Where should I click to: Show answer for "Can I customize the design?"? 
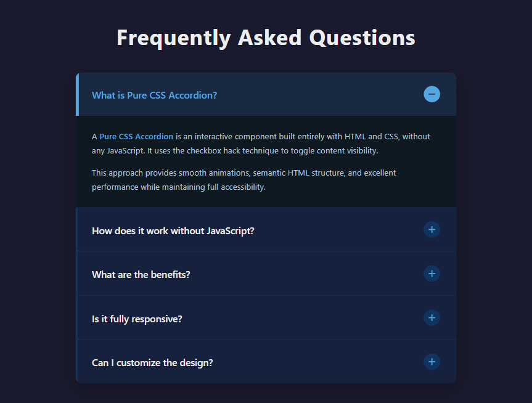click(x=152, y=362)
